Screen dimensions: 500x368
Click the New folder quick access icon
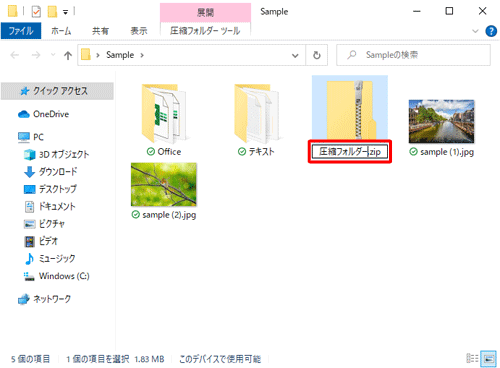[52, 12]
